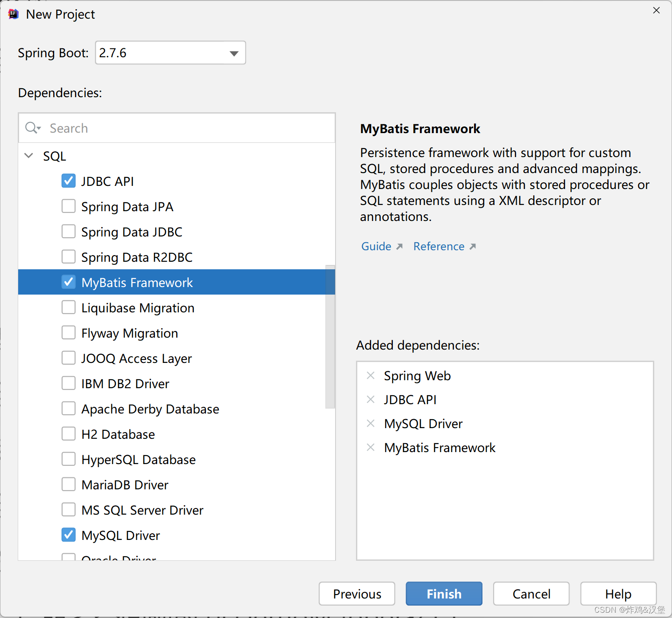Select JDBC API in added dependencies list

click(x=410, y=400)
